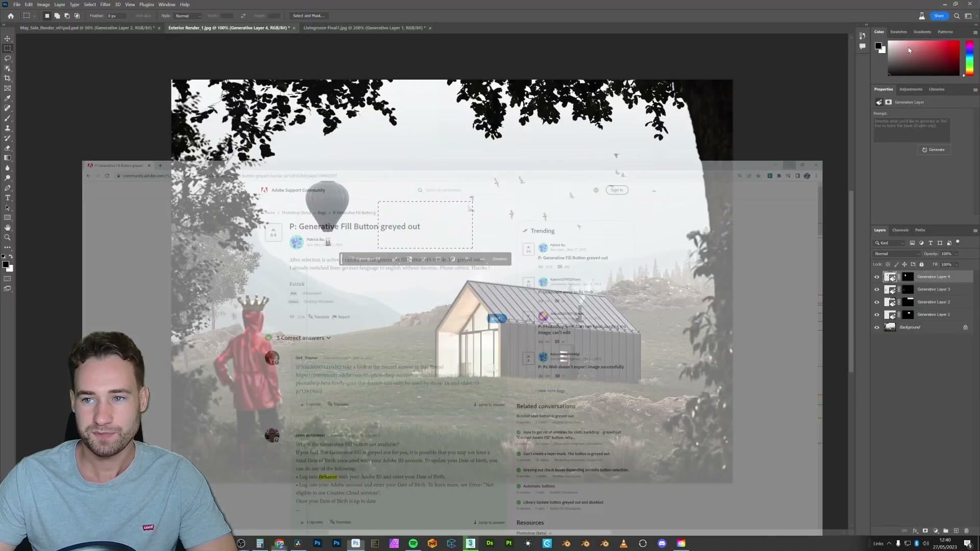Click the blue Share button
This screenshot has width=980, height=551.
click(939, 16)
